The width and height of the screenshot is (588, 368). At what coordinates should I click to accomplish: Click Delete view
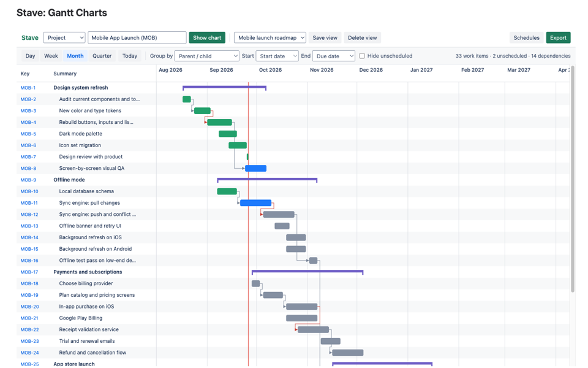pos(362,37)
